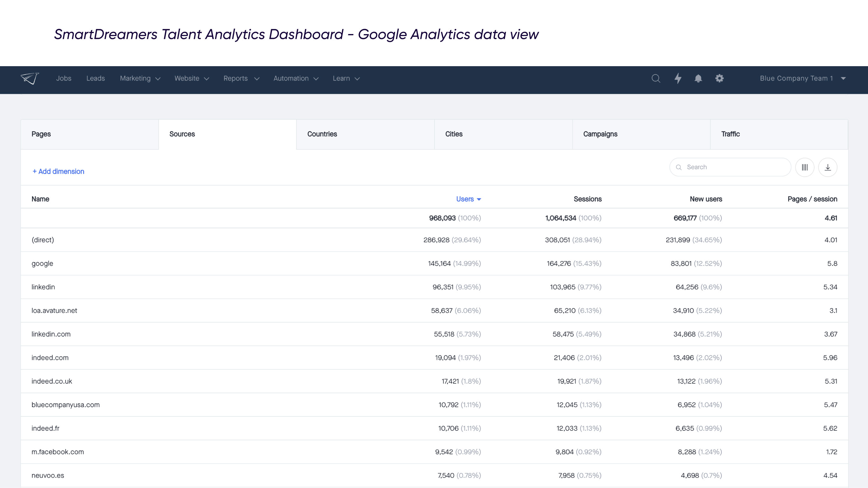Screen dimensions: 868x488
Task: Select the (direct) source row
Action: coord(434,240)
